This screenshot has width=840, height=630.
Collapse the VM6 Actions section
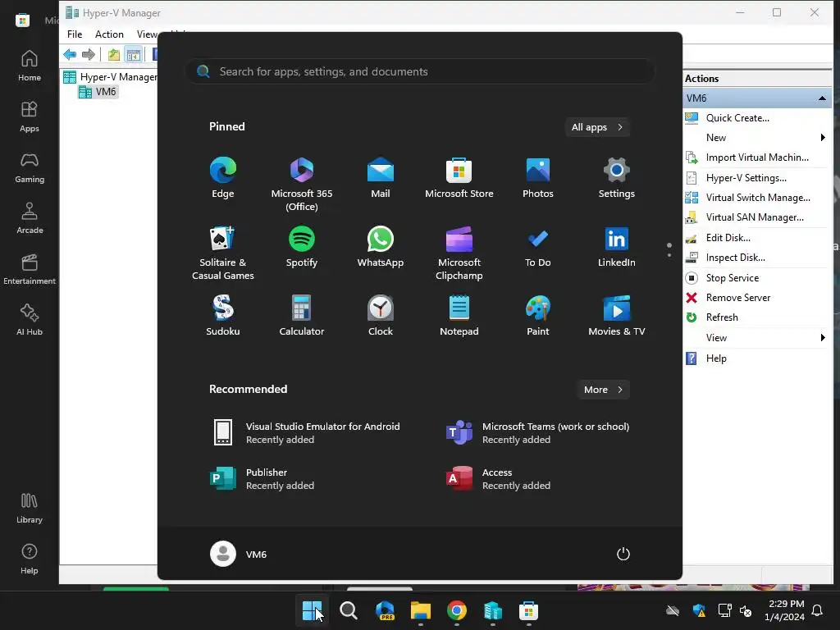pos(822,98)
